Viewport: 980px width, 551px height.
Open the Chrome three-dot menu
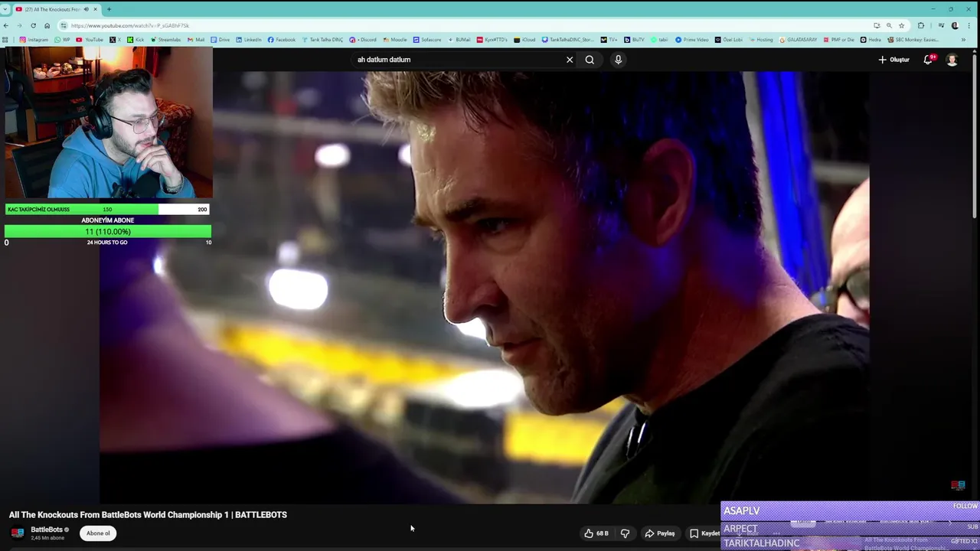click(x=967, y=25)
